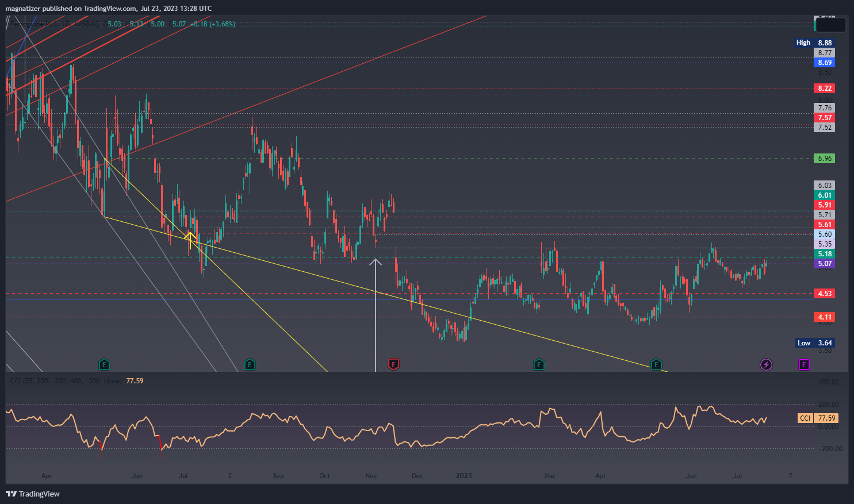
Task: Click the 2023 label on time axis
Action: pyautogui.click(x=464, y=476)
